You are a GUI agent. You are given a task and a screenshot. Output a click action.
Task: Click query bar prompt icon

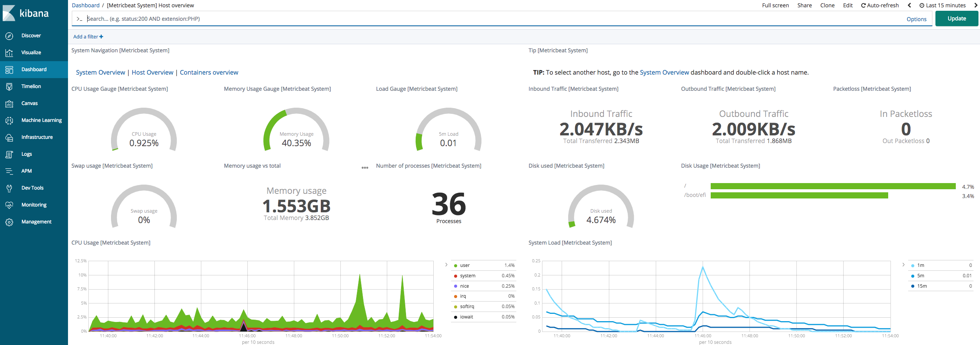point(79,19)
